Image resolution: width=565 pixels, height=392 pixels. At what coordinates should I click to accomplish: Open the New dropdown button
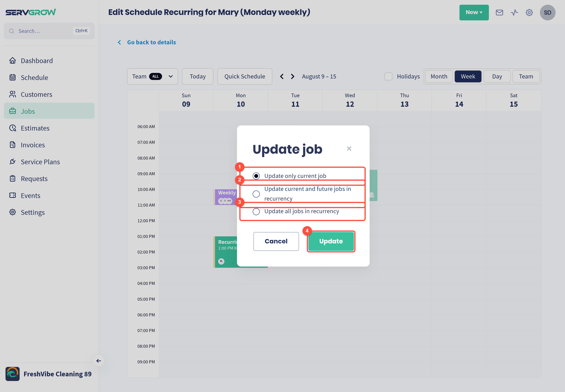[474, 13]
